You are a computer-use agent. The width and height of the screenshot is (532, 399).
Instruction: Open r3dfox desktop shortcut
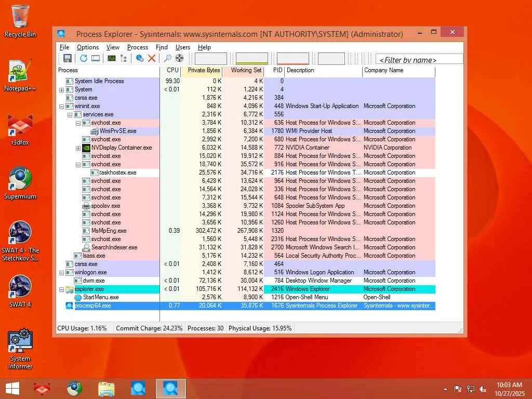pos(20,129)
